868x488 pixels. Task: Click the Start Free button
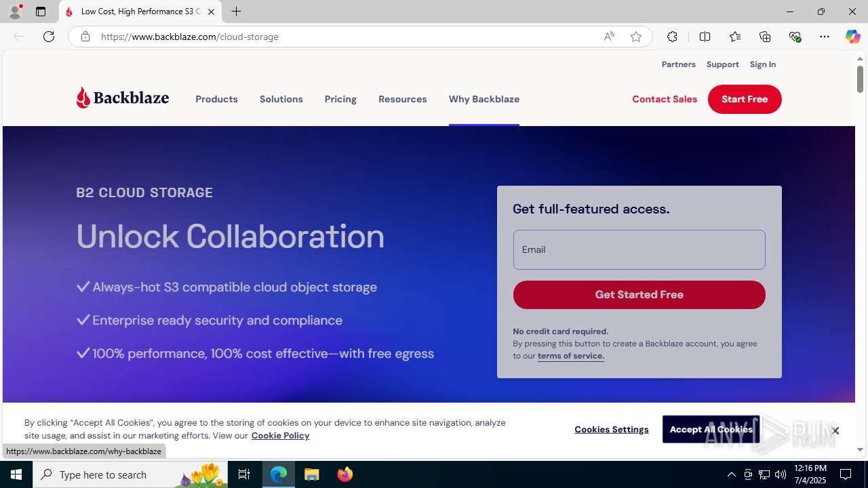point(745,99)
